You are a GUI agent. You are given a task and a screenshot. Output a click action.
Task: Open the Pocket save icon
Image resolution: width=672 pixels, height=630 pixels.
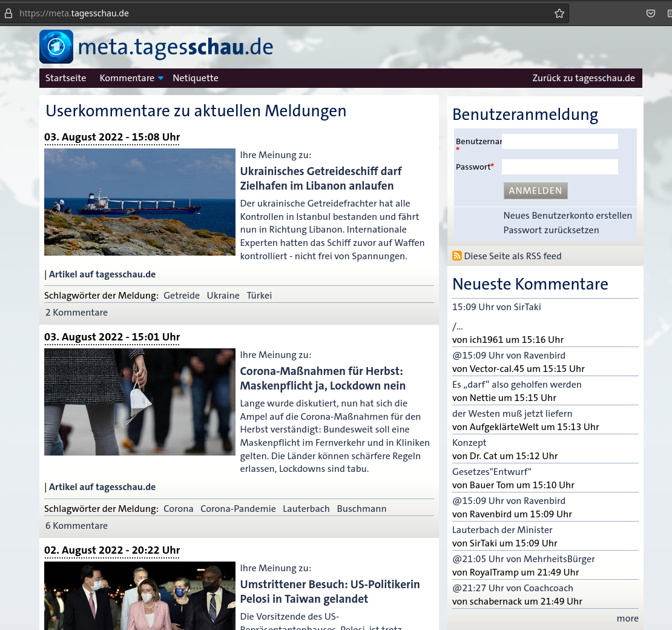(651, 13)
